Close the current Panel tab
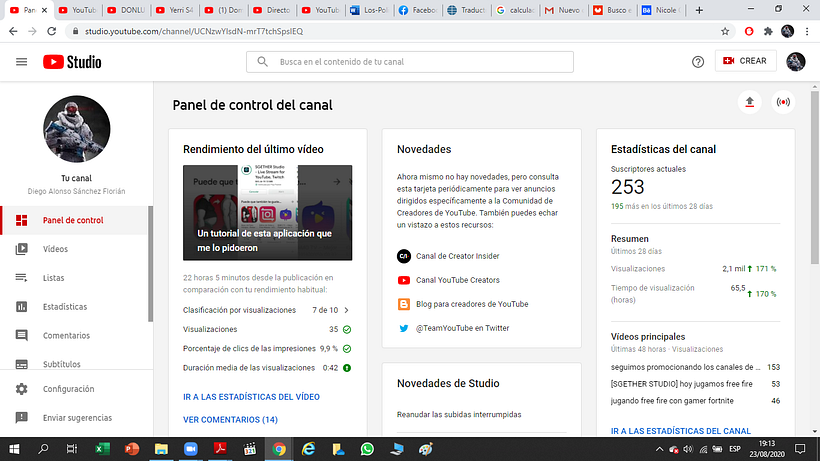The height and width of the screenshot is (461, 820). (x=44, y=10)
